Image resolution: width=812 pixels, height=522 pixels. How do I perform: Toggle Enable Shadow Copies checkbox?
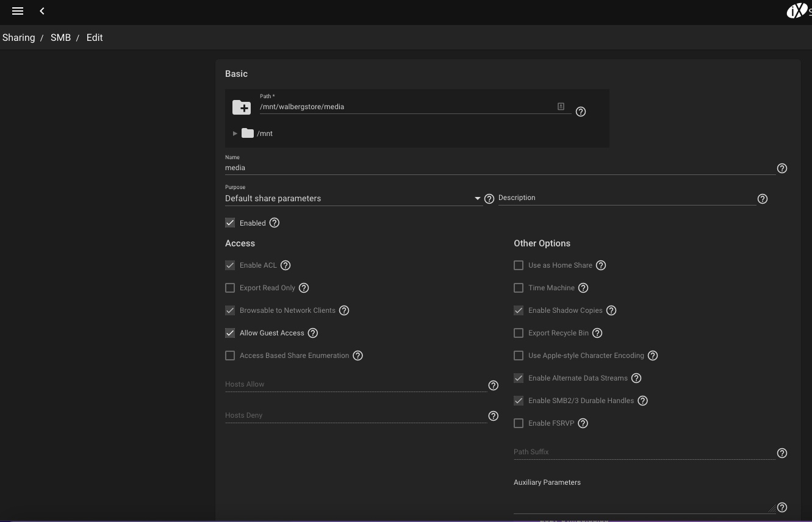coord(519,310)
